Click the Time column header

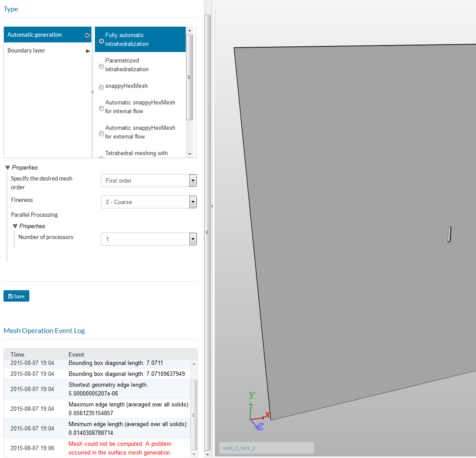pyautogui.click(x=17, y=354)
